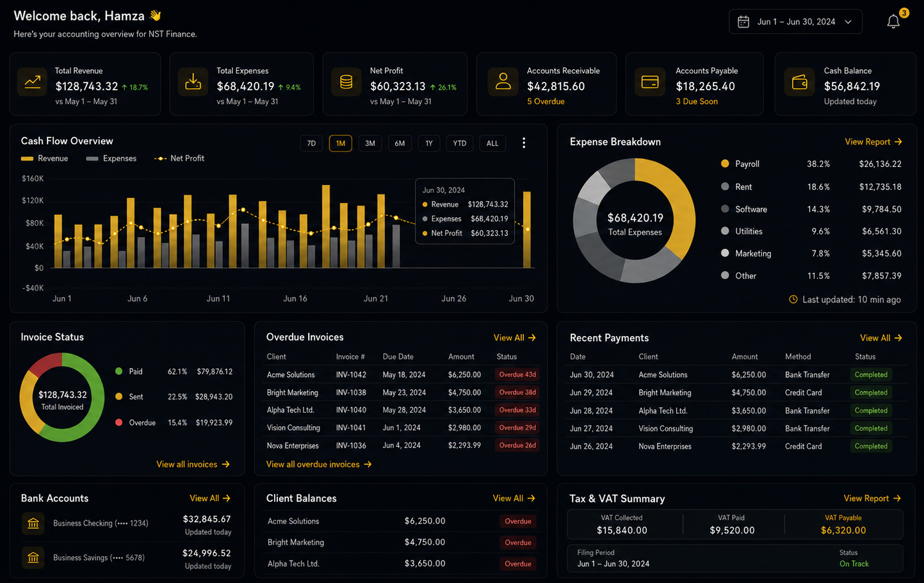924x583 pixels.
Task: Click Overdue badge for Alpha Tech Ltd. balance
Action: tap(518, 564)
